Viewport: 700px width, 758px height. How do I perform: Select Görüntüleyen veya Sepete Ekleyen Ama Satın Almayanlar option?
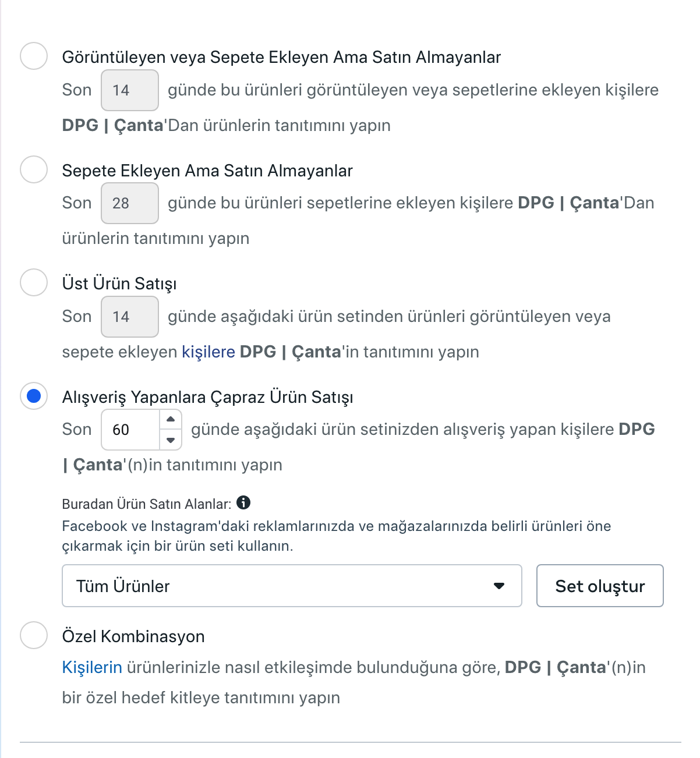click(34, 56)
